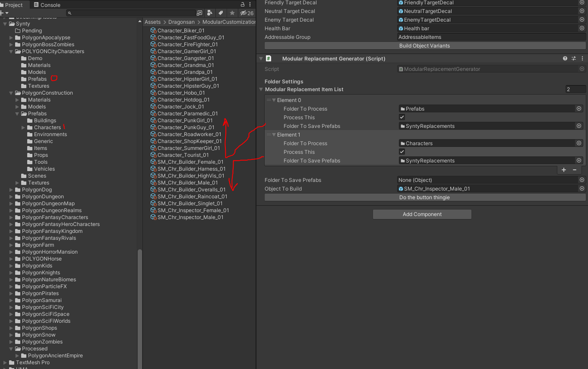
Task: Open the Project panel three-dot menu
Action: click(x=250, y=4)
